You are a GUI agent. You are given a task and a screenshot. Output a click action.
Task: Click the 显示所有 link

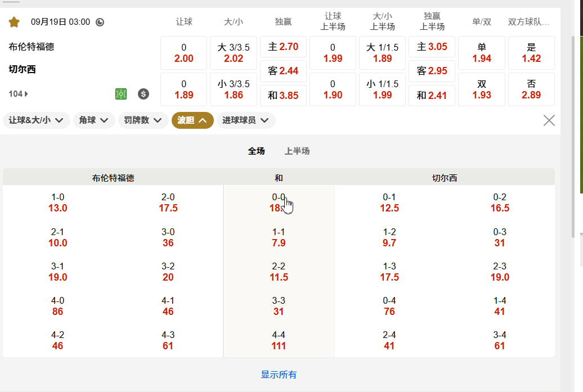coord(279,375)
